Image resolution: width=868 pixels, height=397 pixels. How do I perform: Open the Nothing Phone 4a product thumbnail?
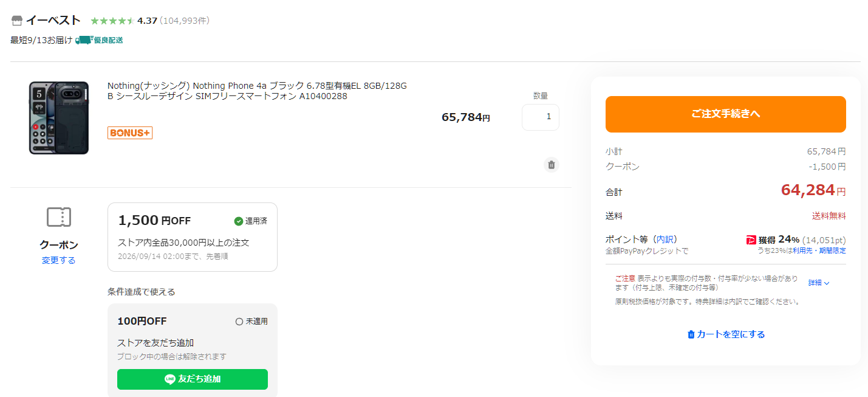(59, 118)
